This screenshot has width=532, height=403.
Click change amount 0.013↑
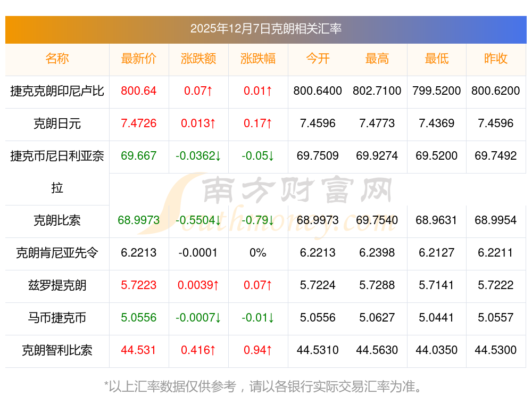(x=198, y=124)
